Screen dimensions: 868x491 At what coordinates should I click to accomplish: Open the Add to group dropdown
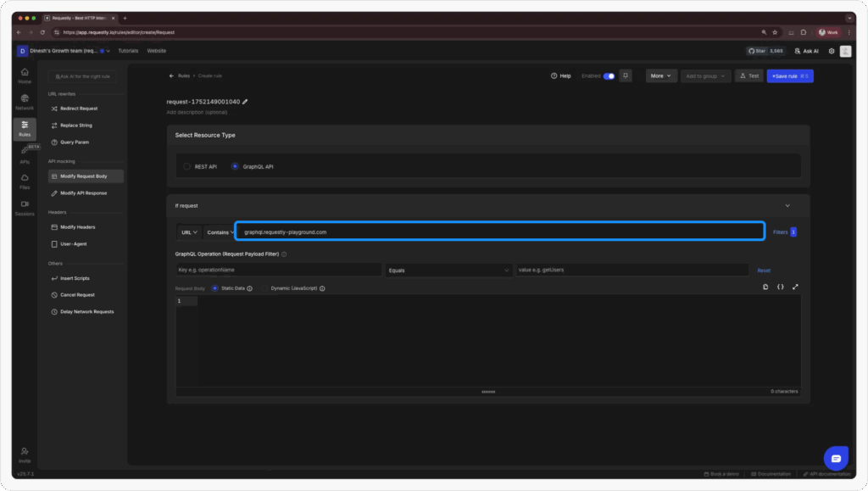tap(705, 75)
